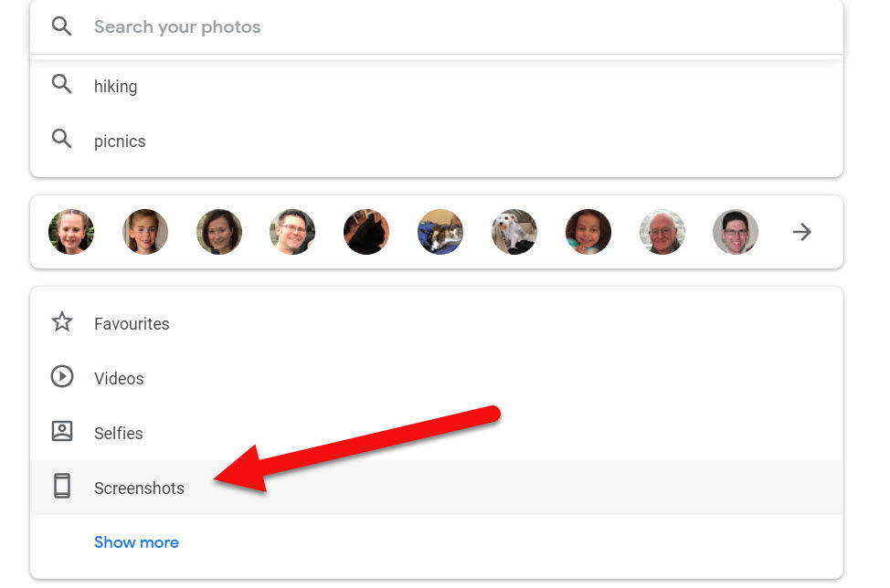Expand categories with Show more
This screenshot has width=890, height=588.
(x=136, y=542)
